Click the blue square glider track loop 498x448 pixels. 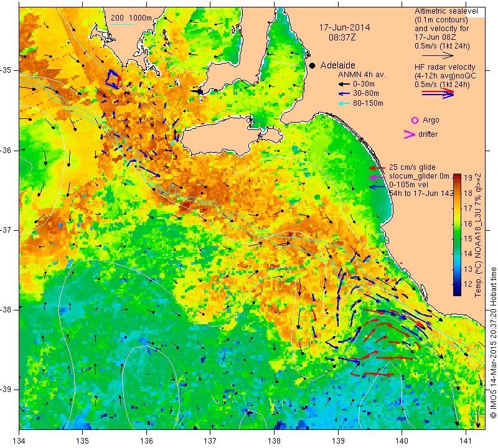pos(113,79)
